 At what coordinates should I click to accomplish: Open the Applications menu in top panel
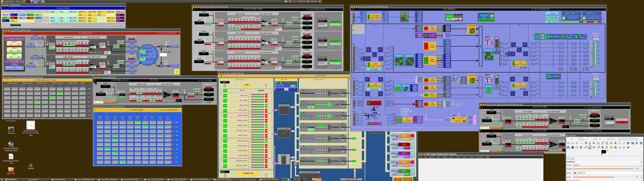pos(10,2)
